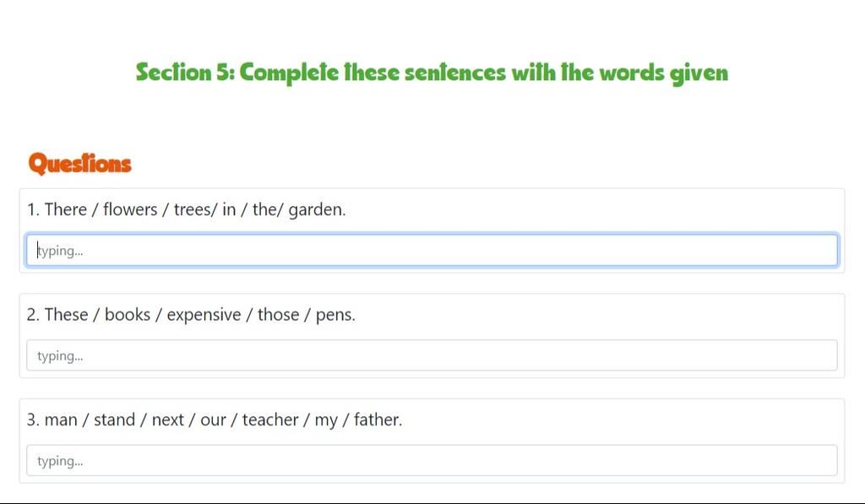Focus the answer field under question 1
Screen dimensions: 865x504
[x=432, y=251]
